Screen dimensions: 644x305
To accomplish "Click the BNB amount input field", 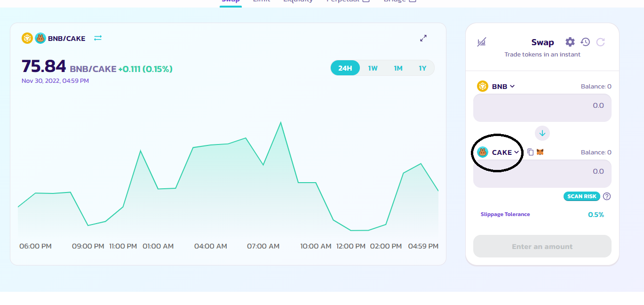I will 542,107.
